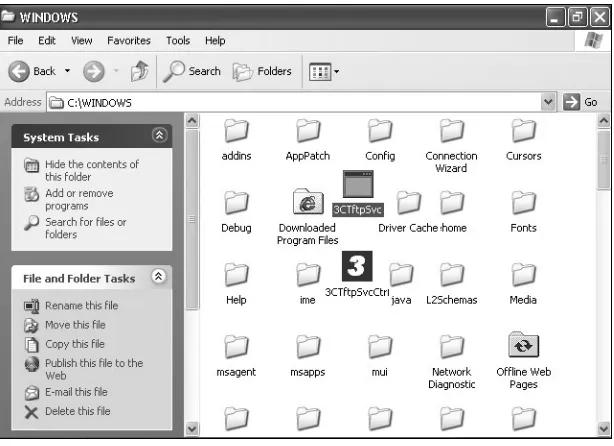Click the Go button

tap(580, 102)
